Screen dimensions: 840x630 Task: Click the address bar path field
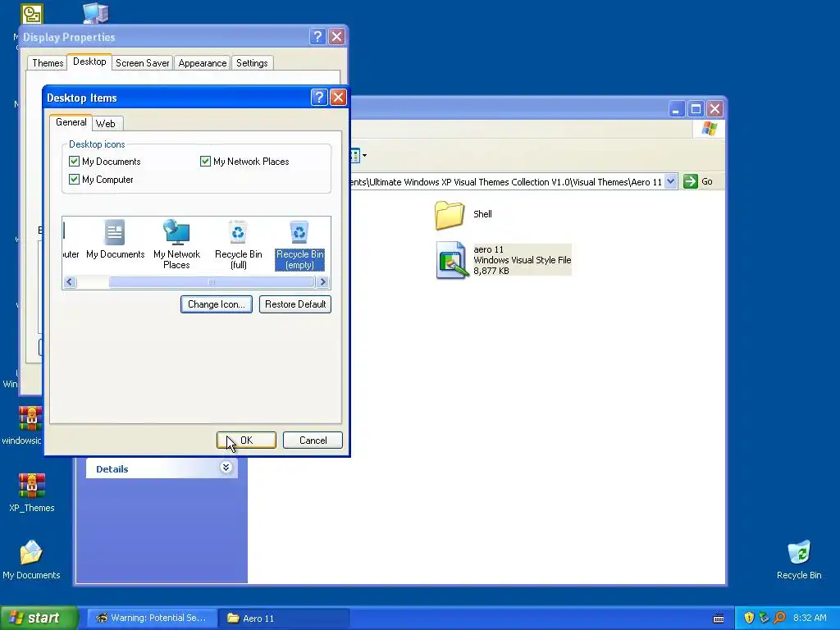pyautogui.click(x=507, y=182)
